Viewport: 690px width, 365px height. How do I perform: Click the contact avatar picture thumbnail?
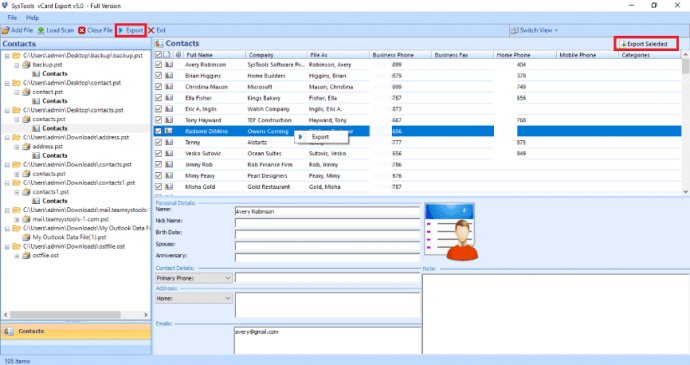click(x=451, y=231)
